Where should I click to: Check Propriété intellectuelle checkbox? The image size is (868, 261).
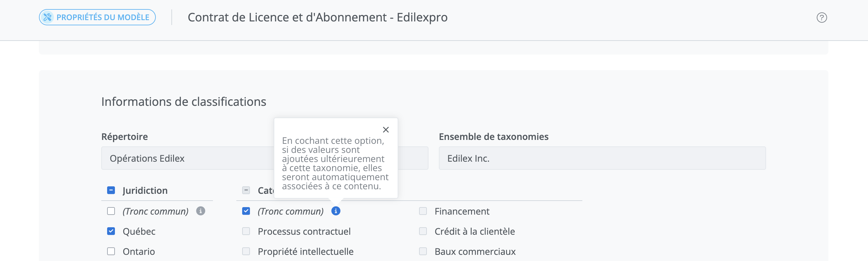(246, 252)
